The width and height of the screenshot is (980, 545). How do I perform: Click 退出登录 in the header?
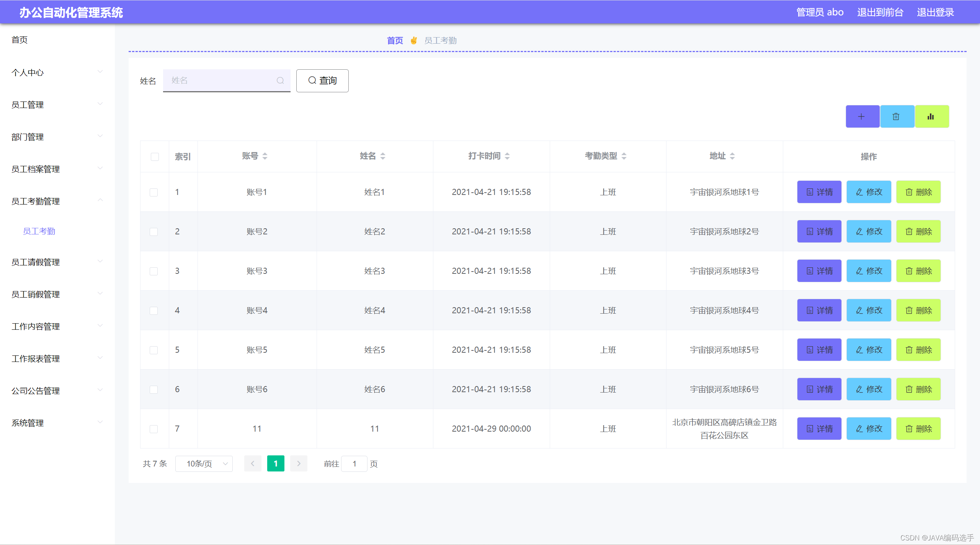pyautogui.click(x=935, y=12)
